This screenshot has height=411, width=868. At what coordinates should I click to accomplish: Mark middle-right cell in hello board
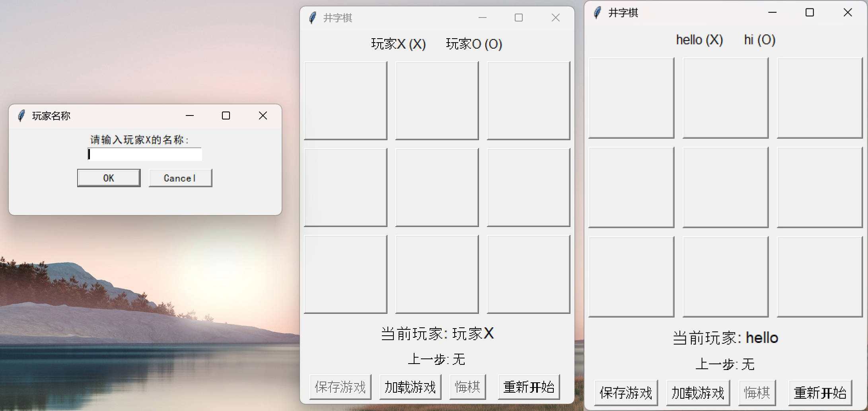point(820,187)
